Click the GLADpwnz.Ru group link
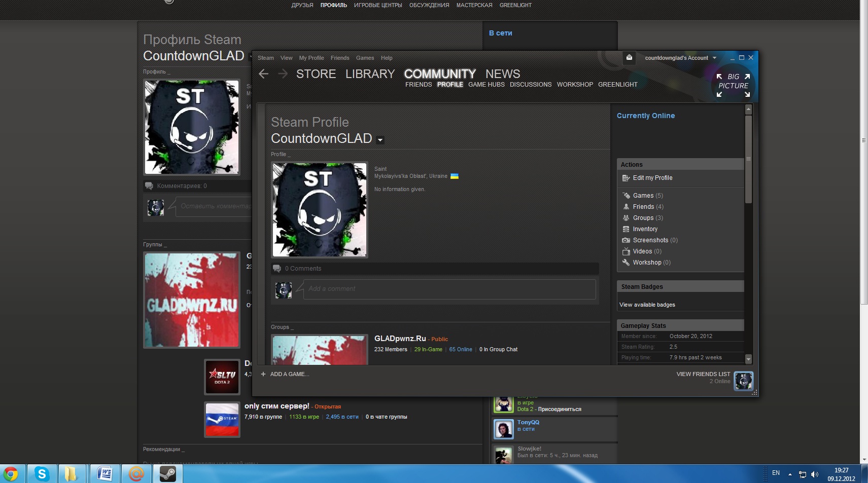The height and width of the screenshot is (483, 868). (x=400, y=339)
